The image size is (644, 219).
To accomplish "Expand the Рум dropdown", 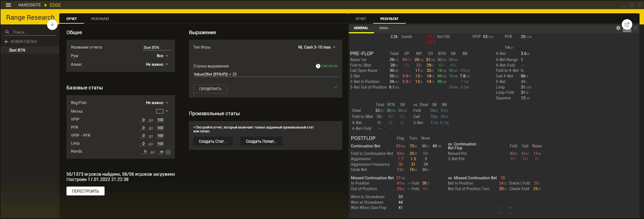I will [x=167, y=56].
